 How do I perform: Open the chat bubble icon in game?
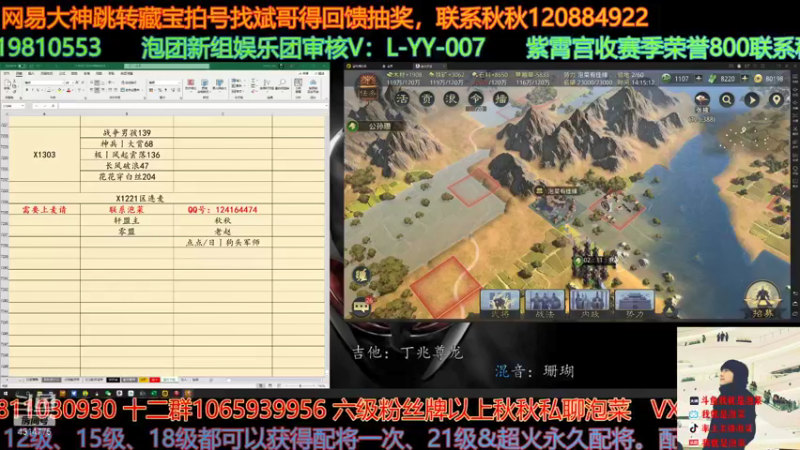[x=362, y=306]
